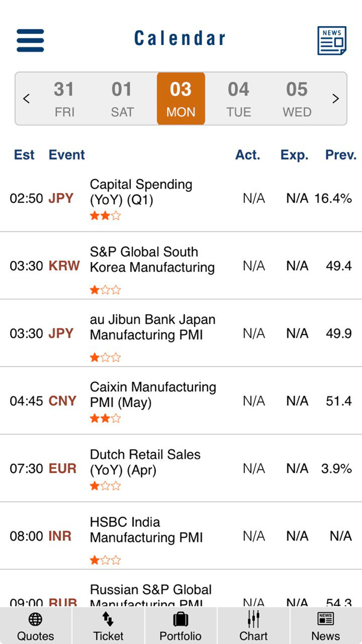Go to next dates with right arrow

point(335,99)
